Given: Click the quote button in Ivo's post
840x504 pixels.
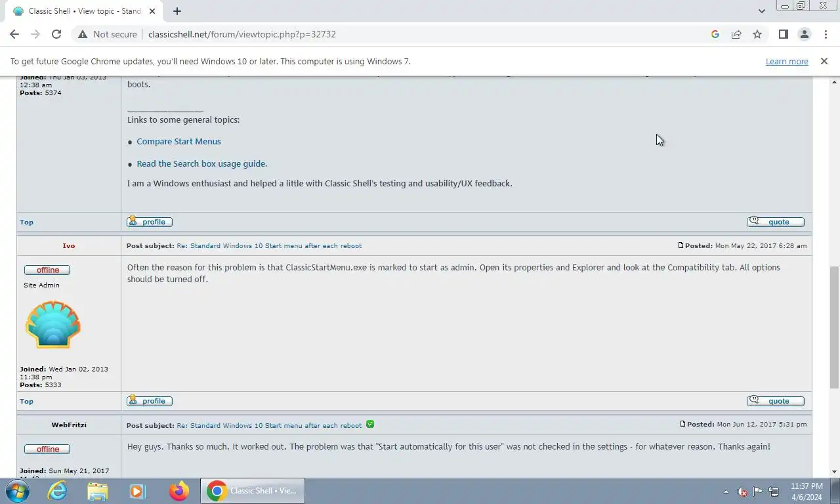Looking at the screenshot, I should pos(776,401).
